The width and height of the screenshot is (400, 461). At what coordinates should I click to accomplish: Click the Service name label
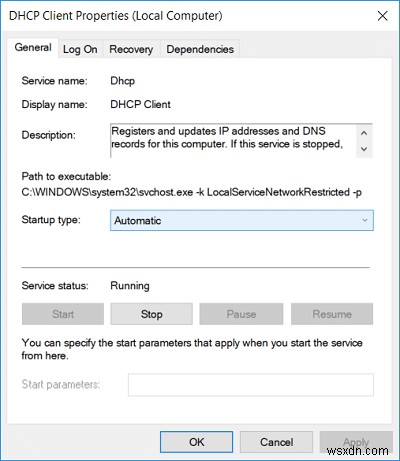pyautogui.click(x=54, y=81)
